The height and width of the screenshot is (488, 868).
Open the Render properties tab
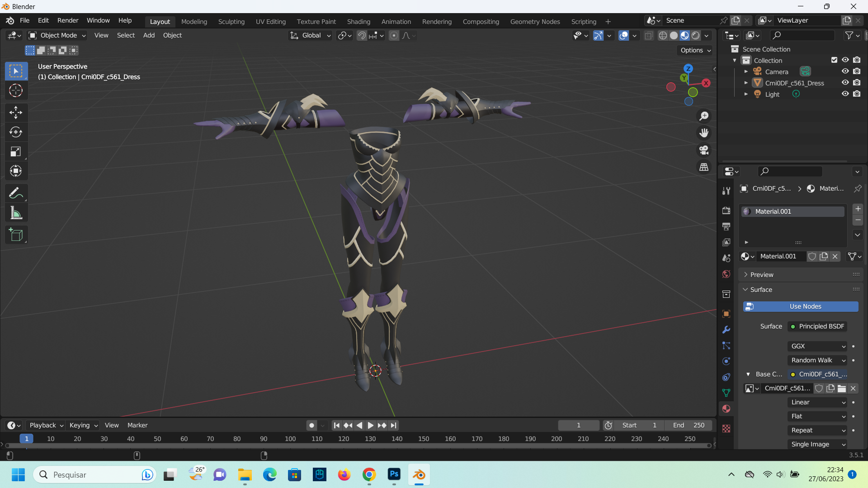(726, 211)
